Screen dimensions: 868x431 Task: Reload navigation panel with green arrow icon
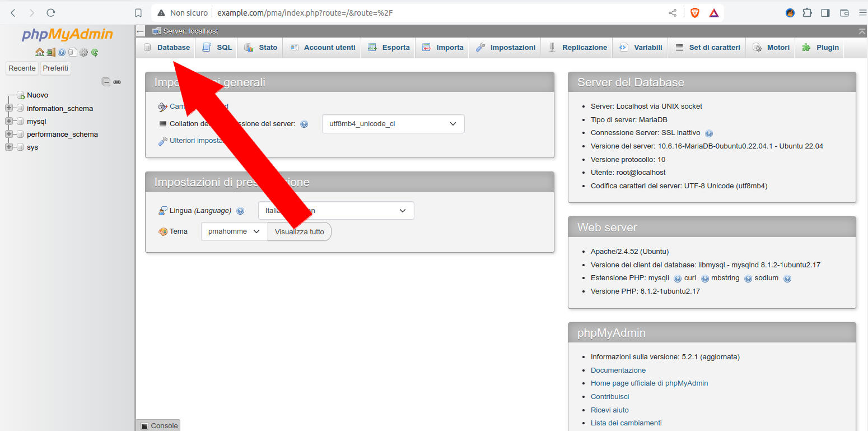click(x=95, y=52)
